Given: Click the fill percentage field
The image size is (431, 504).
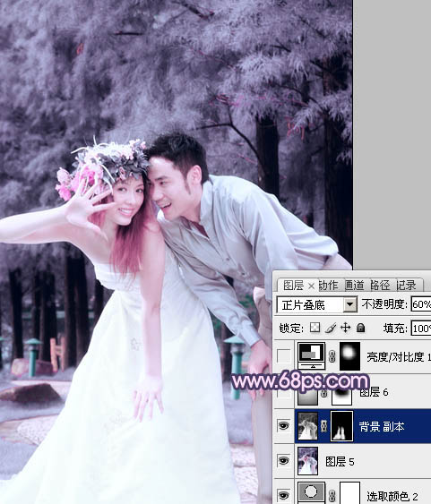Looking at the screenshot, I should 421,329.
